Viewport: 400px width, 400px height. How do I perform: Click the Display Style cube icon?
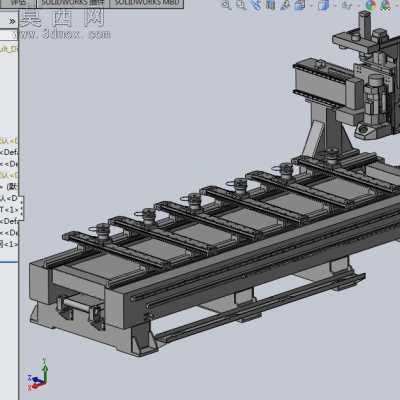coord(323,5)
